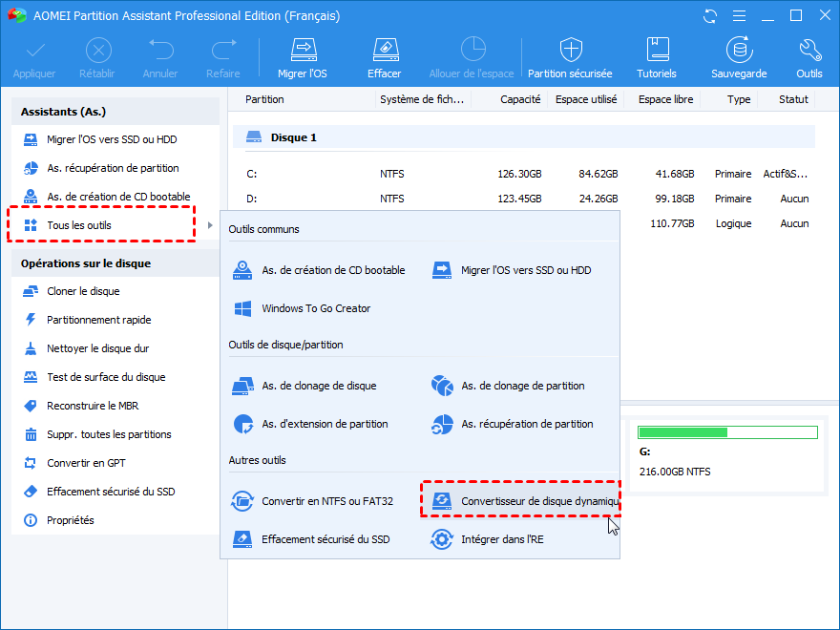Click Cloner le disque in sidebar

coord(83,291)
